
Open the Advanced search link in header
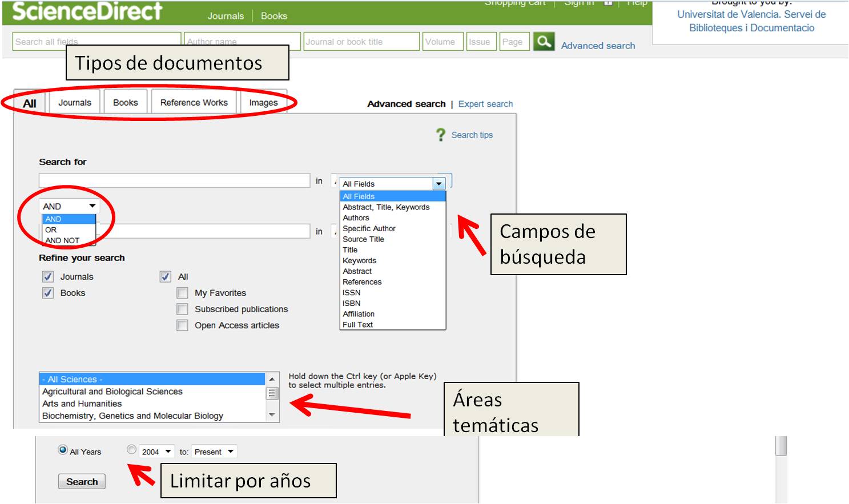[x=598, y=46]
